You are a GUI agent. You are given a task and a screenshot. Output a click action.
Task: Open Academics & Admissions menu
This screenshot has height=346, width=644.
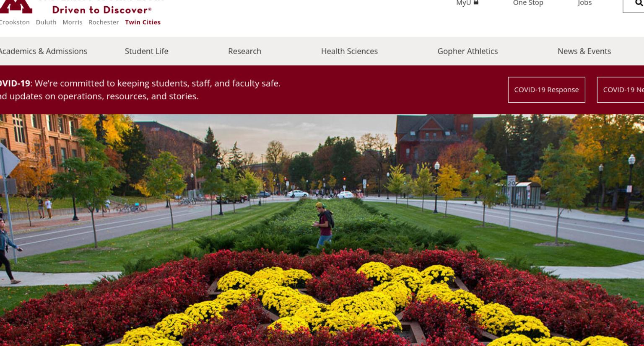click(43, 51)
